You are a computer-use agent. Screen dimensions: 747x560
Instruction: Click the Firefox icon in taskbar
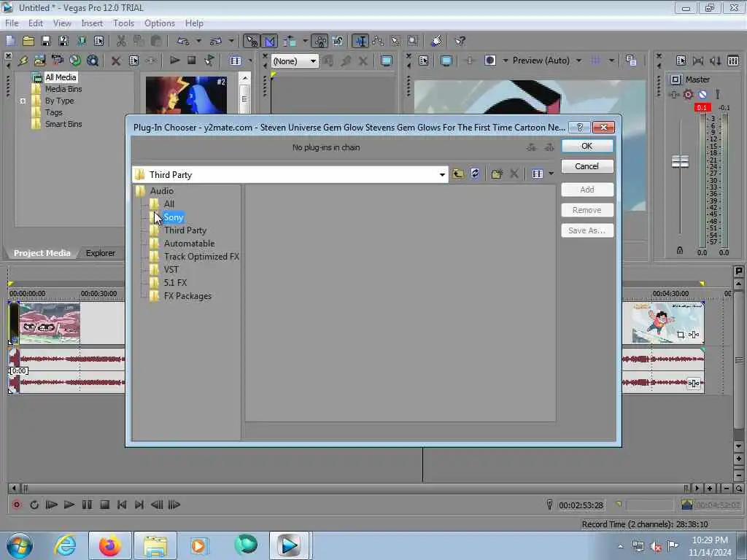(110, 545)
